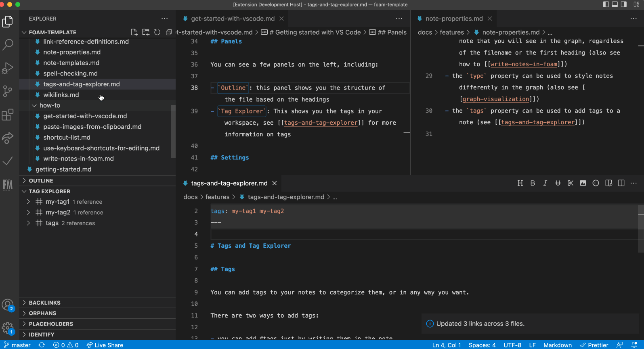Expand the my-tag1 tag entry
This screenshot has height=349, width=644.
28,202
